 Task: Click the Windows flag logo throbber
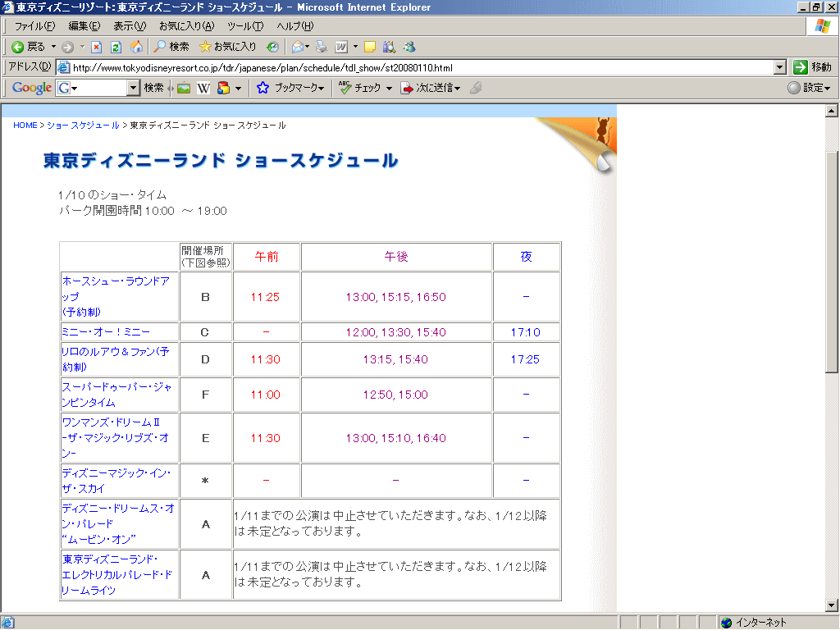click(x=823, y=25)
